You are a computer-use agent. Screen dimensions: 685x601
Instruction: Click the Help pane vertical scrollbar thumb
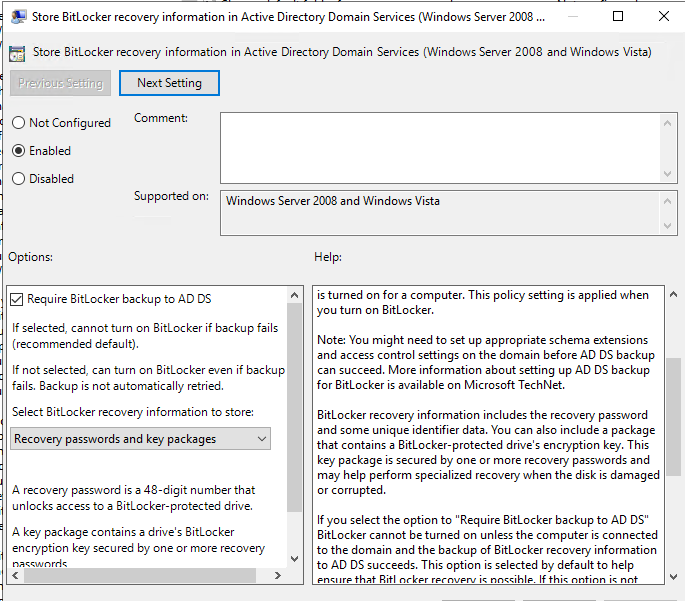click(x=674, y=417)
